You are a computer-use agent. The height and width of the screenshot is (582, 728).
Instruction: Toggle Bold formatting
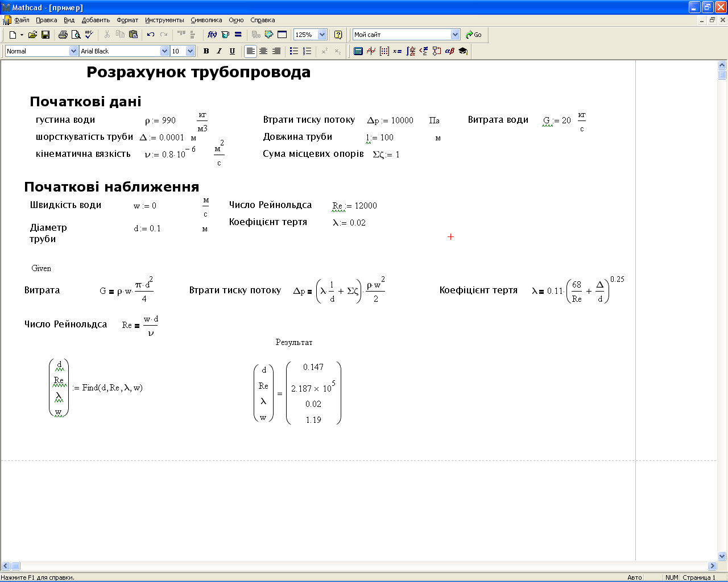pyautogui.click(x=206, y=51)
